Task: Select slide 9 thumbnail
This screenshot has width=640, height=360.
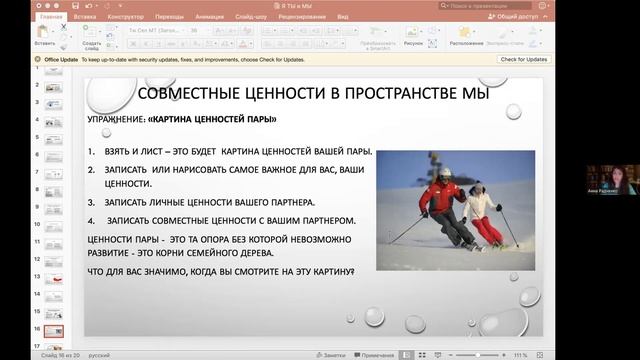Action: [53, 209]
